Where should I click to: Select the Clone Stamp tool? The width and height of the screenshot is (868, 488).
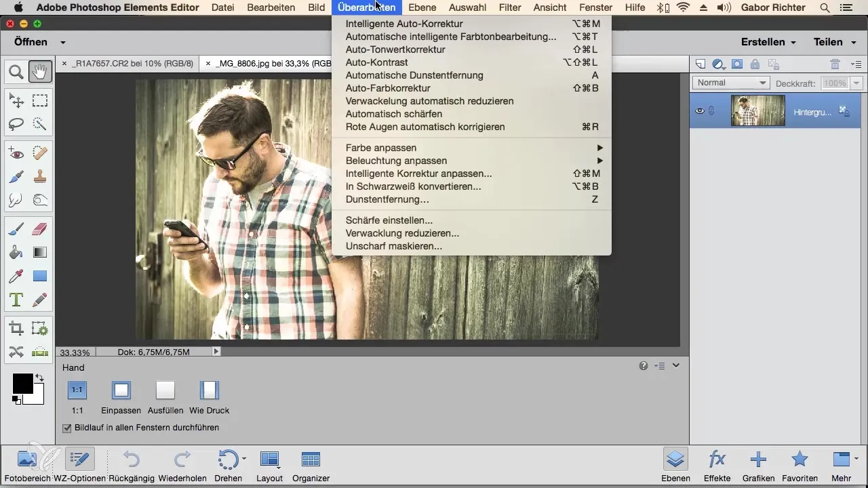tap(40, 177)
